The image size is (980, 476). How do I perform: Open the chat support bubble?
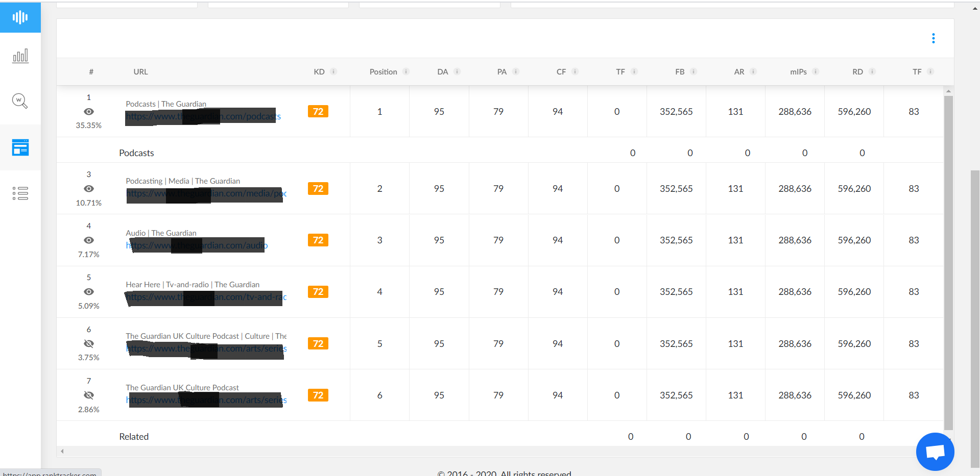pos(935,452)
